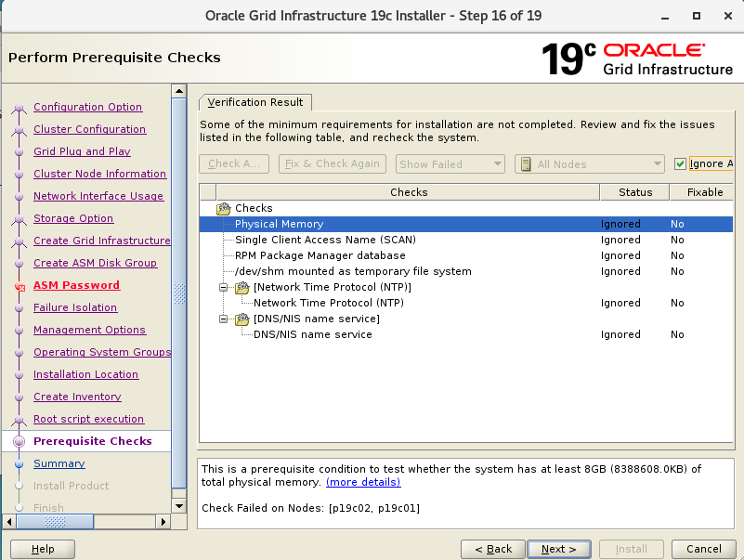Open the Operating System Groups step link
The height and width of the screenshot is (560, 744).
pyautogui.click(x=102, y=353)
